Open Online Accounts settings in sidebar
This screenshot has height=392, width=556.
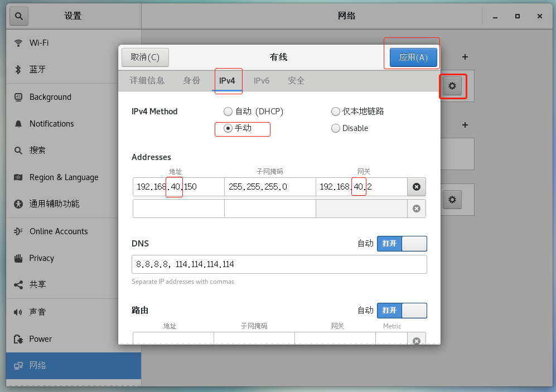[x=74, y=231]
